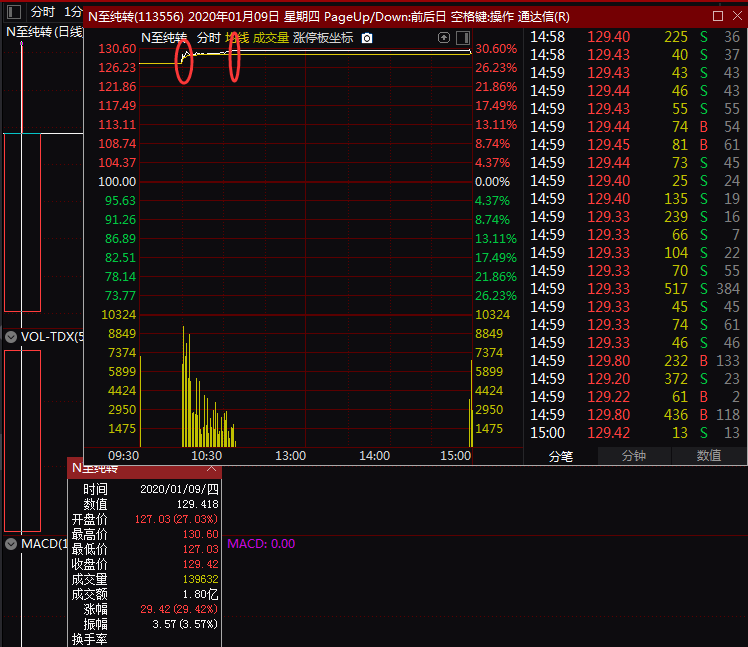748x647 pixels.
Task: Click the N至纯转 name in chart header
Action: click(164, 38)
